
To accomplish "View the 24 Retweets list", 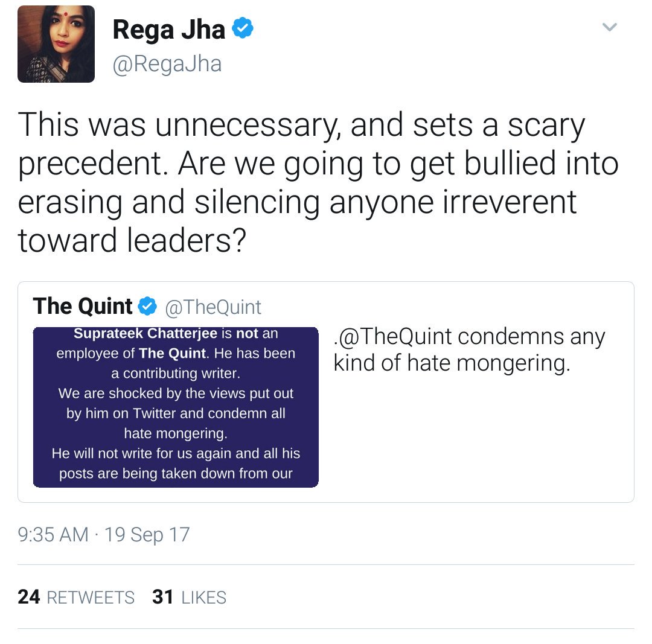I will click(76, 598).
